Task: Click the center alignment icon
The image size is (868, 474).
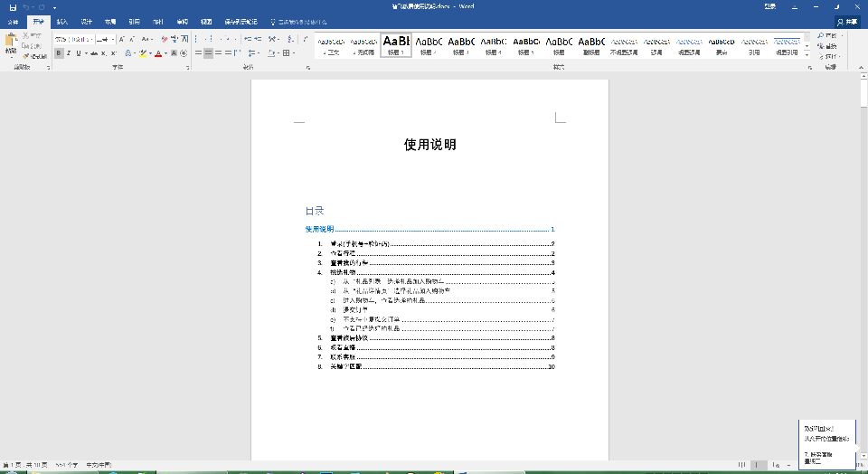Action: tap(209, 53)
